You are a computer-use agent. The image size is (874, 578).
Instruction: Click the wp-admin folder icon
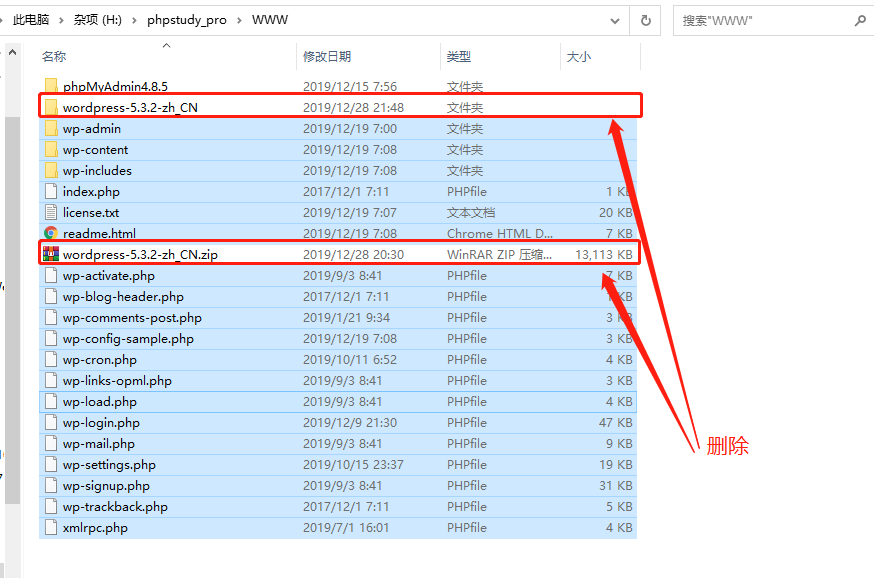51,128
